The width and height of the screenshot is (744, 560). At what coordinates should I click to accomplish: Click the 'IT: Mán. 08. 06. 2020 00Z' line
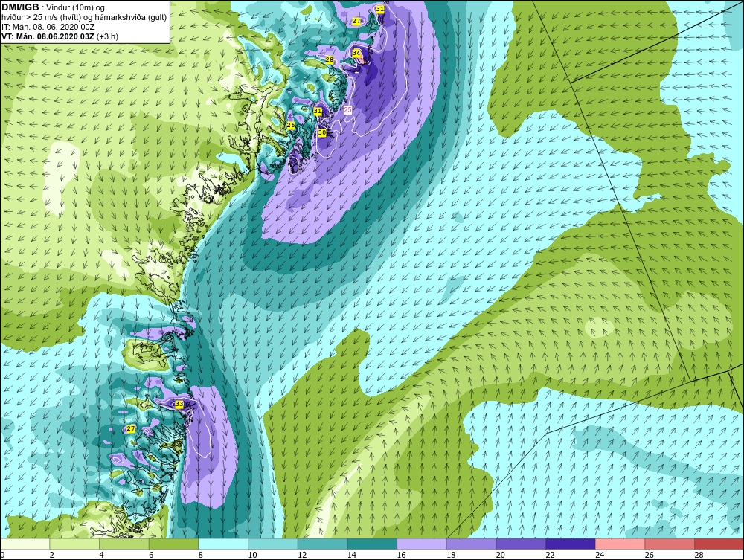point(48,27)
